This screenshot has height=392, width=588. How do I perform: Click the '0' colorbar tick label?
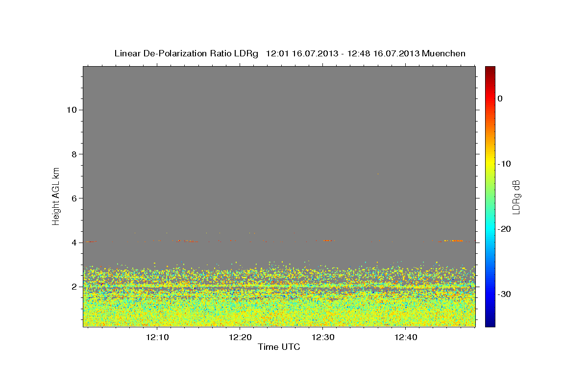coord(500,98)
